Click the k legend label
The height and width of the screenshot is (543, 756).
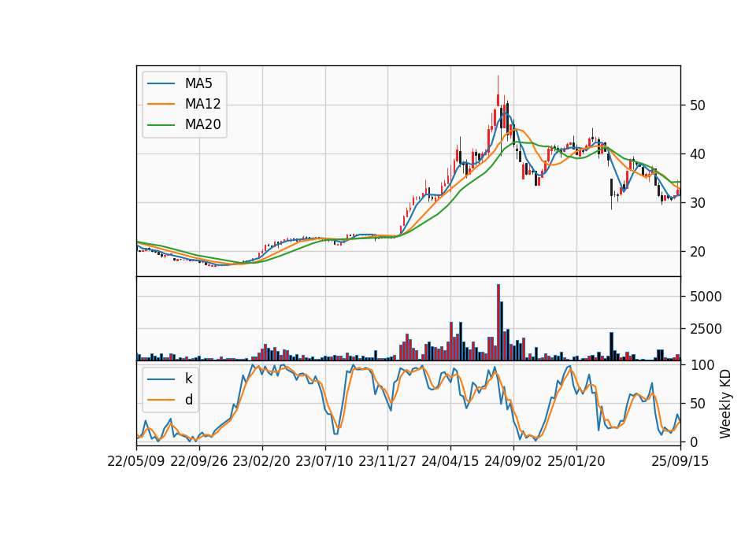[x=188, y=379]
